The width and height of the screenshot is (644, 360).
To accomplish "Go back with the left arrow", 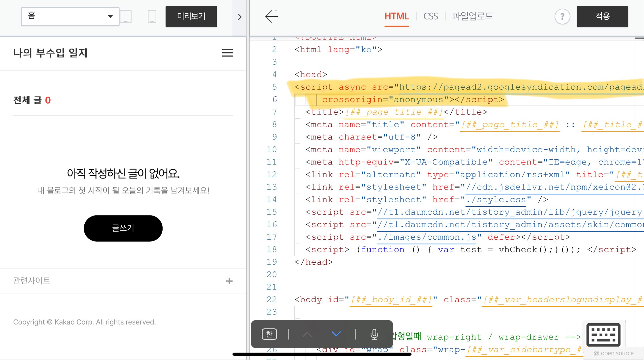I will pyautogui.click(x=271, y=17).
